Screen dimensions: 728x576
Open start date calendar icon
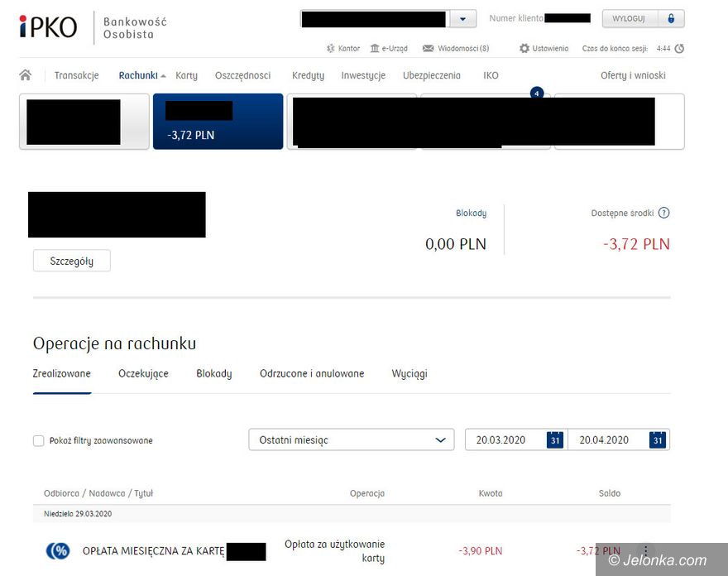coord(555,440)
